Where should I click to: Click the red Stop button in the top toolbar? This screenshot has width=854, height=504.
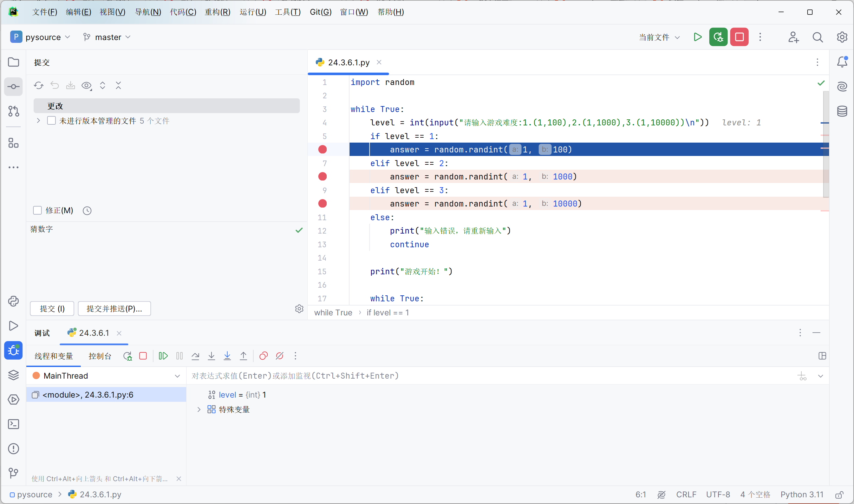click(739, 37)
